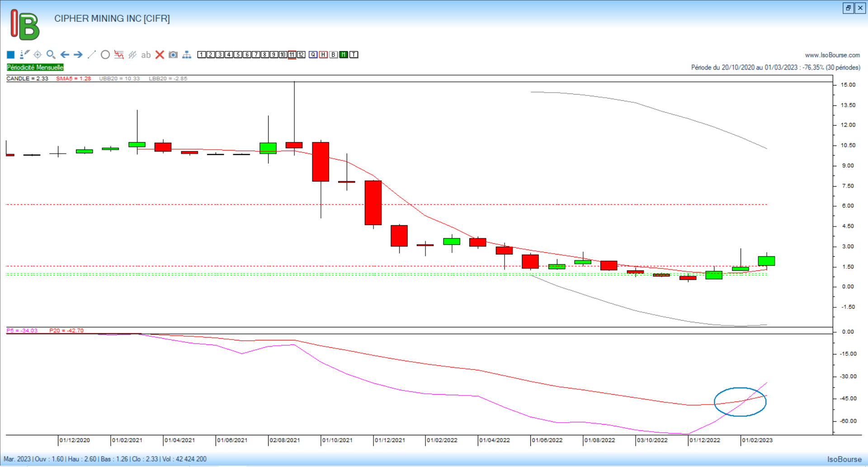Image resolution: width=868 pixels, height=467 pixels.
Task: Select period button 3
Action: 220,55
